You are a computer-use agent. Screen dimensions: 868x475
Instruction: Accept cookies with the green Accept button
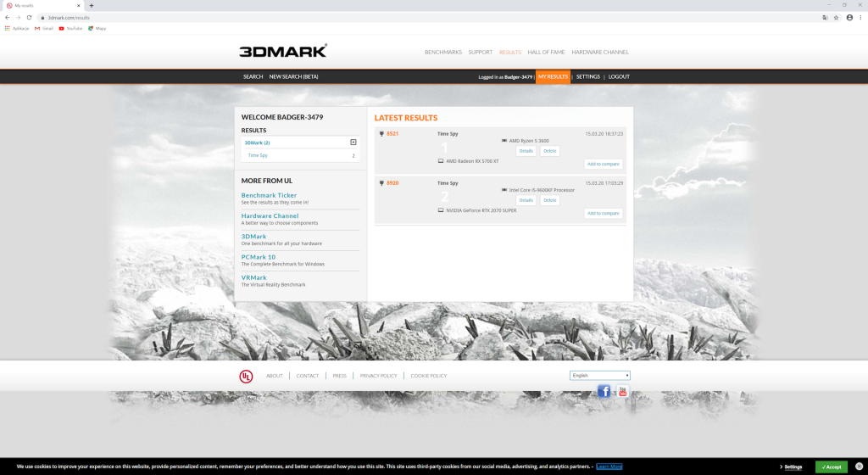tap(831, 467)
